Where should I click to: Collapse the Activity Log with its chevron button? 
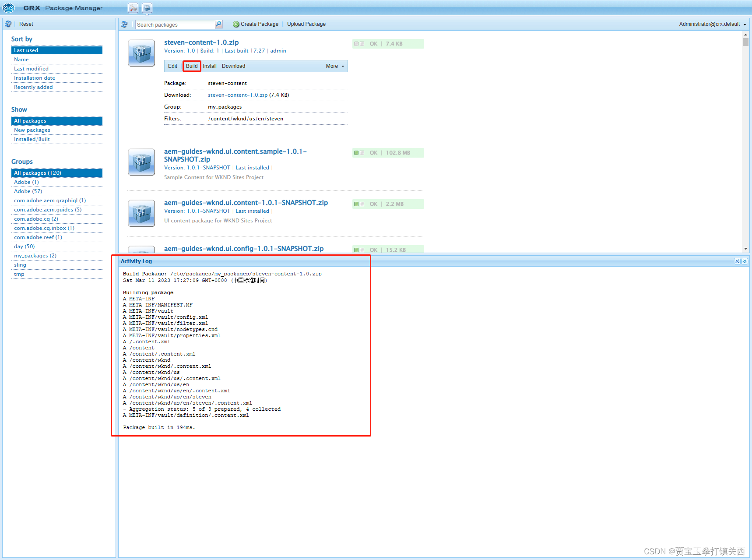745,261
